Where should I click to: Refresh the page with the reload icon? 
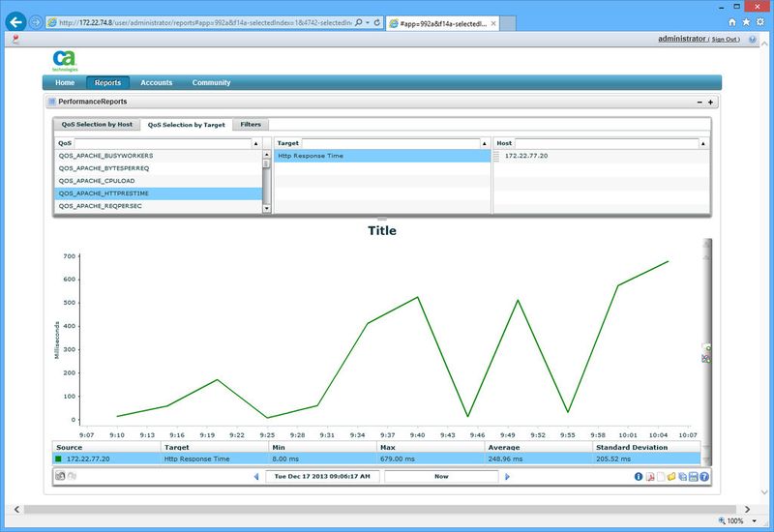(376, 22)
